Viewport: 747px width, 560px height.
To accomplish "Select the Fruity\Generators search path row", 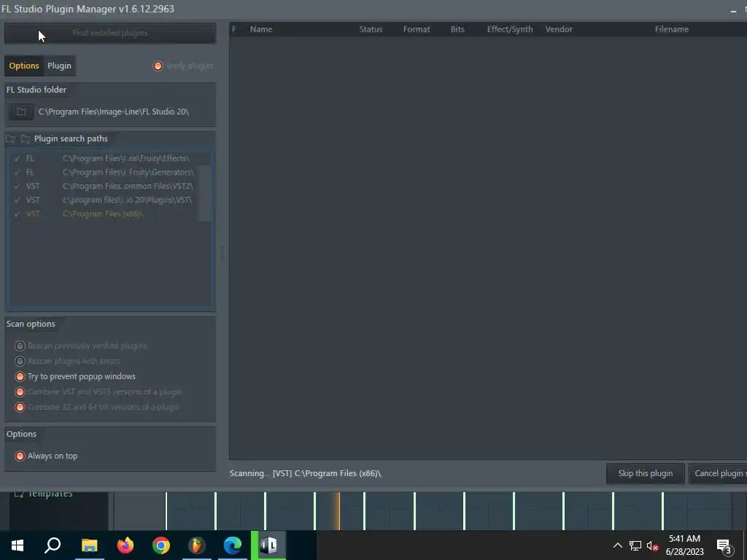I will pos(103,172).
